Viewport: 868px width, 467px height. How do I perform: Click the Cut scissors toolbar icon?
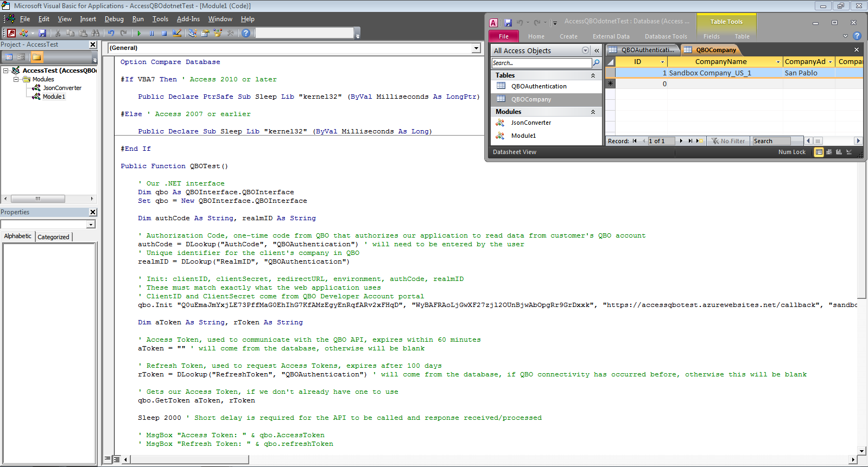click(x=58, y=33)
